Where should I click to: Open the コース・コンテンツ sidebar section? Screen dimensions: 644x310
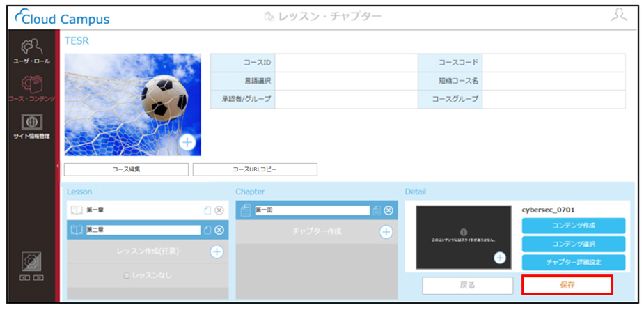(x=31, y=89)
